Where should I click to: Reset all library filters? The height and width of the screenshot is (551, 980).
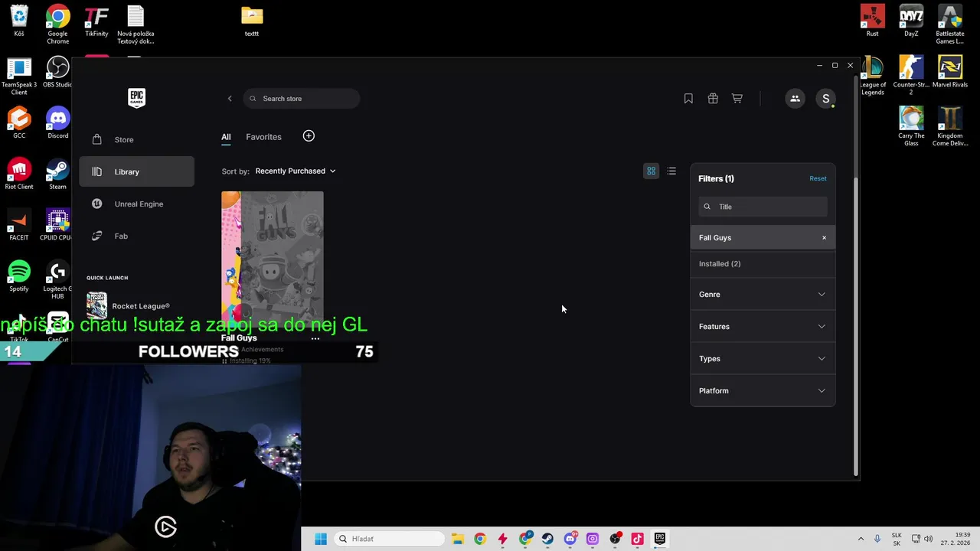pyautogui.click(x=818, y=178)
